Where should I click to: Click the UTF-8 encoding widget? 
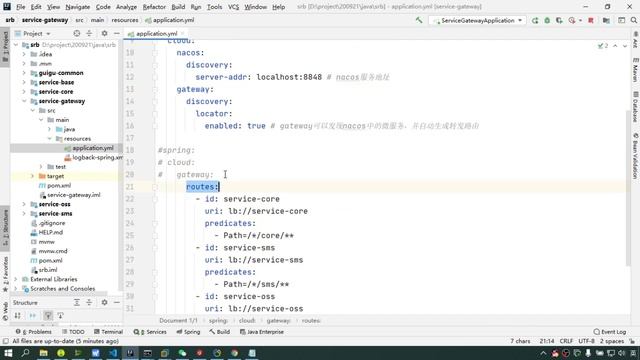[586, 341]
